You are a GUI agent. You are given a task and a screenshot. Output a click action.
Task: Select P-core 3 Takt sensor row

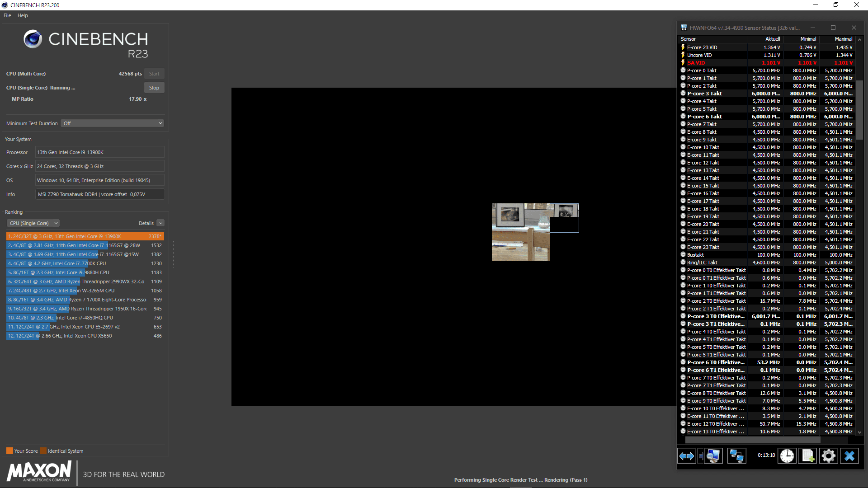[767, 94]
